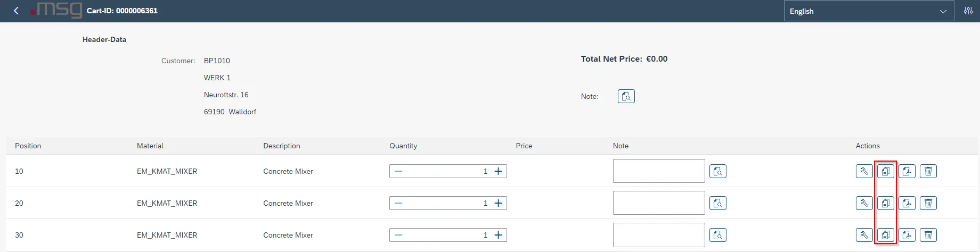Configure position 10 with wrench icon

click(864, 171)
